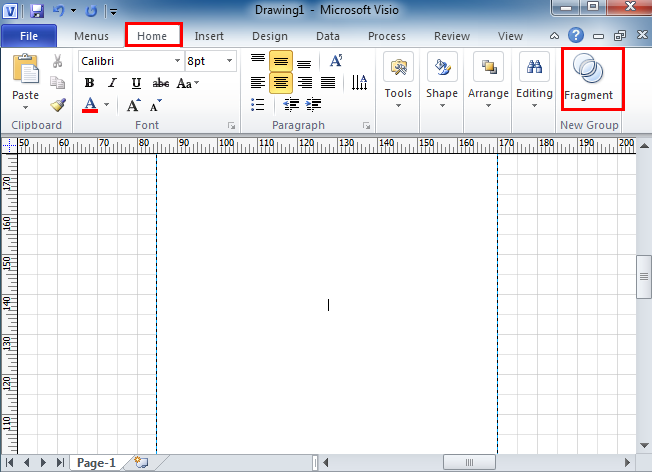Open the font color dropdown arrow

click(106, 104)
